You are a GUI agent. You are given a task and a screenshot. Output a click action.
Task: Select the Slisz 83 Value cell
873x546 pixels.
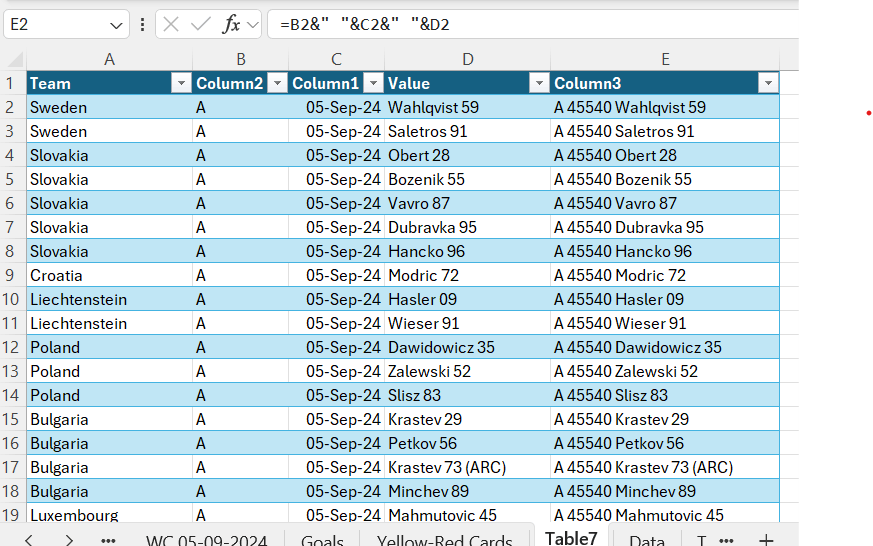pyautogui.click(x=467, y=395)
